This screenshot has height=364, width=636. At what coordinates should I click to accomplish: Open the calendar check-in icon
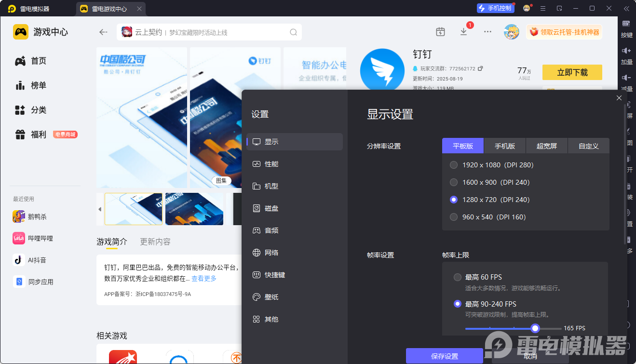click(x=440, y=32)
